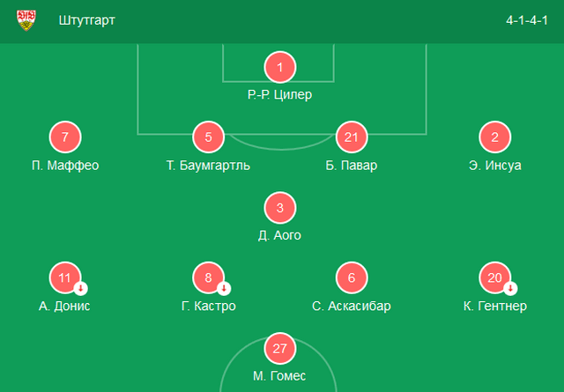Image resolution: width=564 pixels, height=392 pixels.
Task: Click player number 21 circle
Action: click(352, 137)
